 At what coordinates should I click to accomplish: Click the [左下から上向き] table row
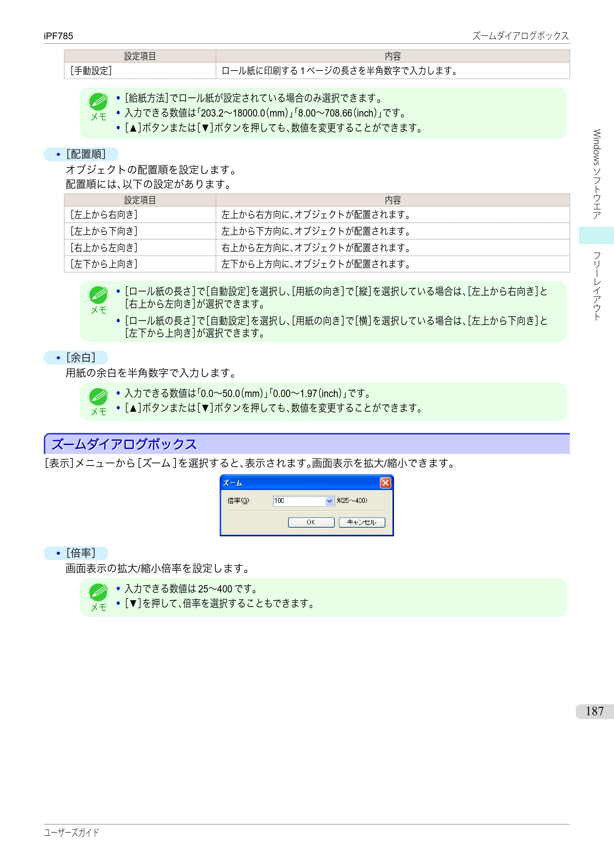(317, 264)
